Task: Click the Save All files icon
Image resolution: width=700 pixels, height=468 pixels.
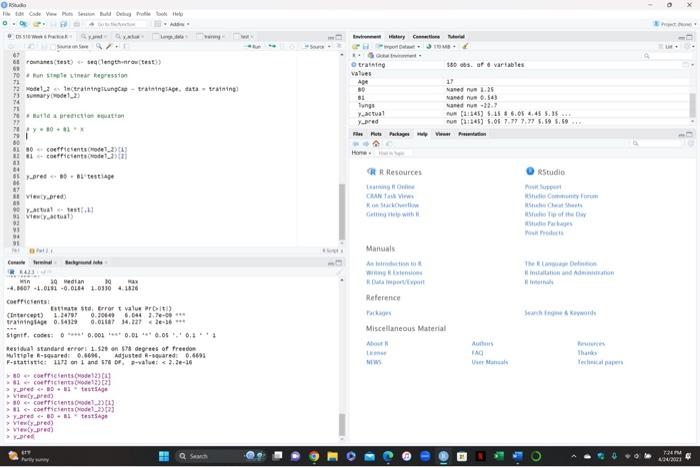Action: (64, 24)
